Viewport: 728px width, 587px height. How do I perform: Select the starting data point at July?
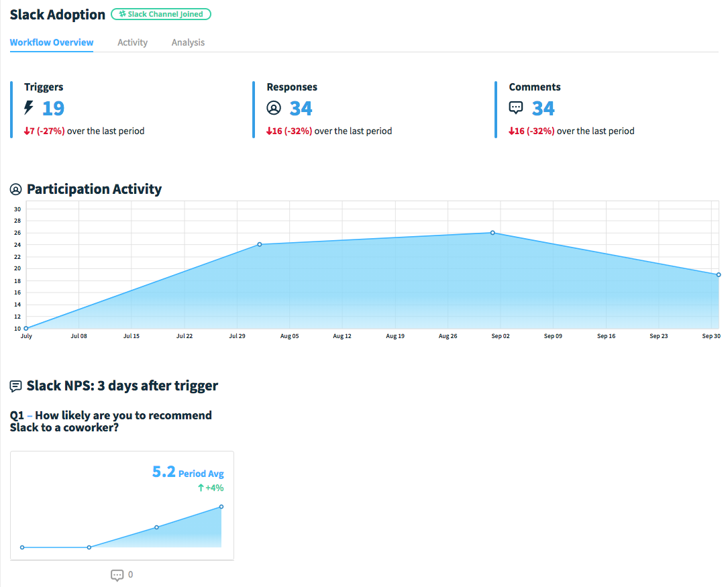click(x=26, y=328)
